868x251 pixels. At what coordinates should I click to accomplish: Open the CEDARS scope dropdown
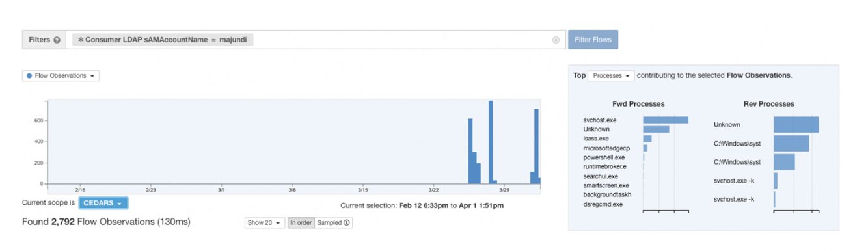click(x=103, y=204)
